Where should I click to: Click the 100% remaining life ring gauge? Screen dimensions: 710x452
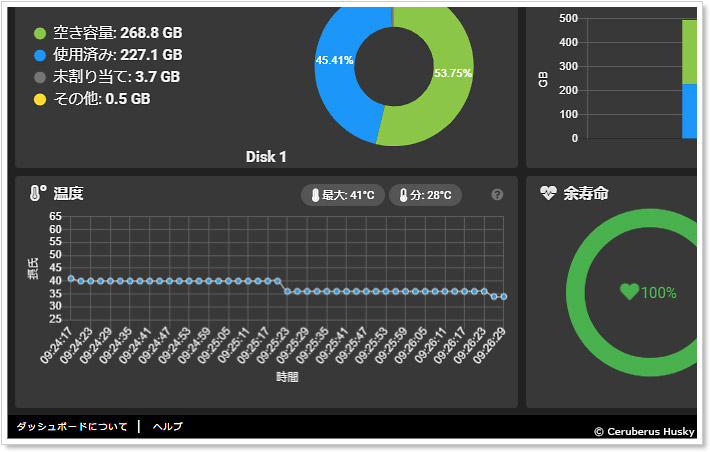574,292
